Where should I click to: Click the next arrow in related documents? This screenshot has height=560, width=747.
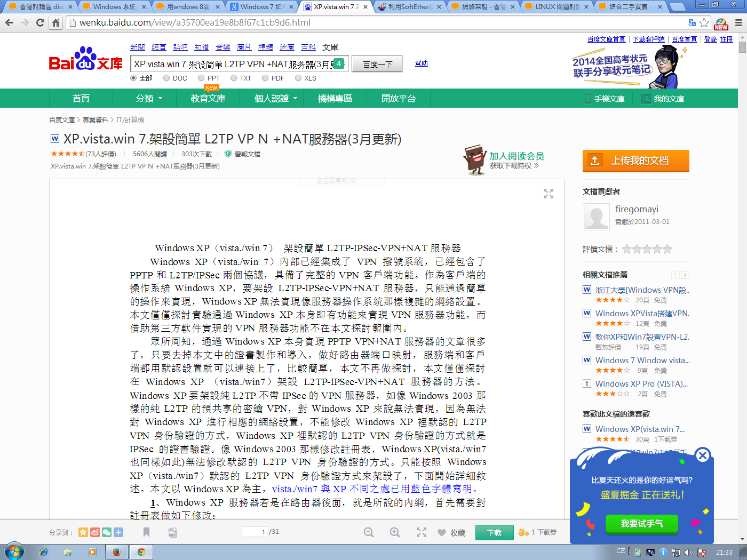tap(685, 275)
